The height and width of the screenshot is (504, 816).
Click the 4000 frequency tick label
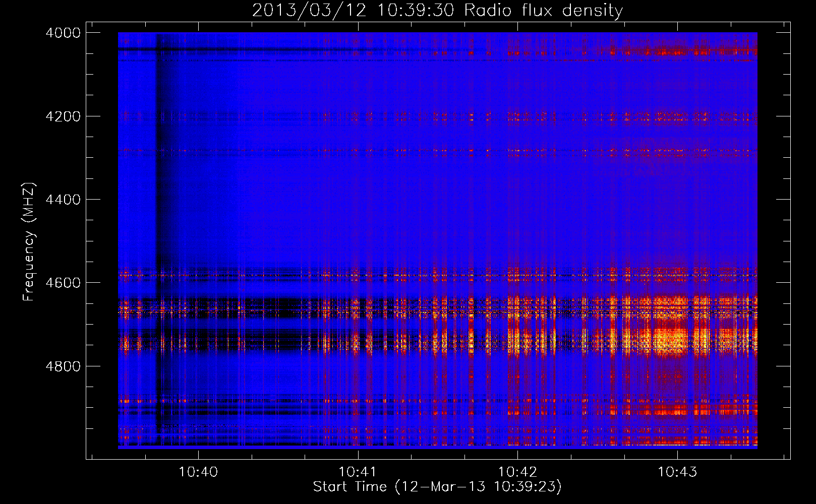[63, 33]
